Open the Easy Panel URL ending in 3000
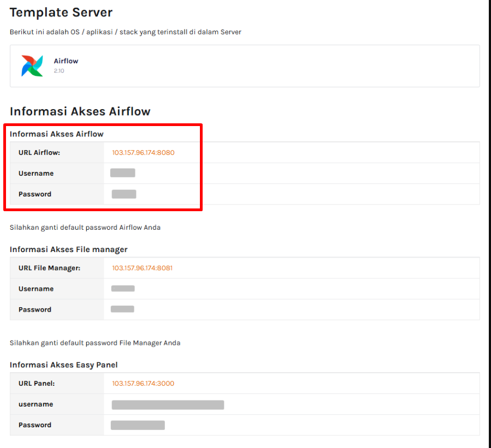Image resolution: width=491 pixels, height=448 pixels. pos(143,384)
